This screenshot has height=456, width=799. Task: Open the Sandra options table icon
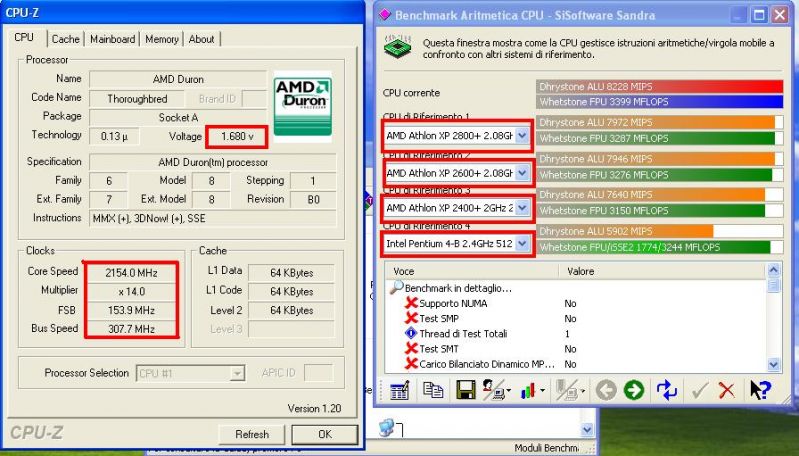click(399, 390)
